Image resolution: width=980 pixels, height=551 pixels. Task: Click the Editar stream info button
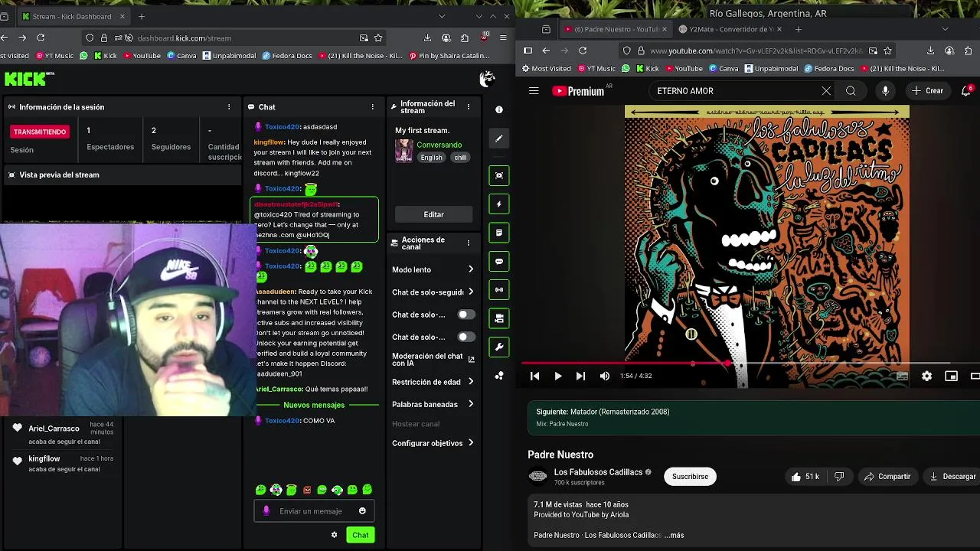point(433,215)
